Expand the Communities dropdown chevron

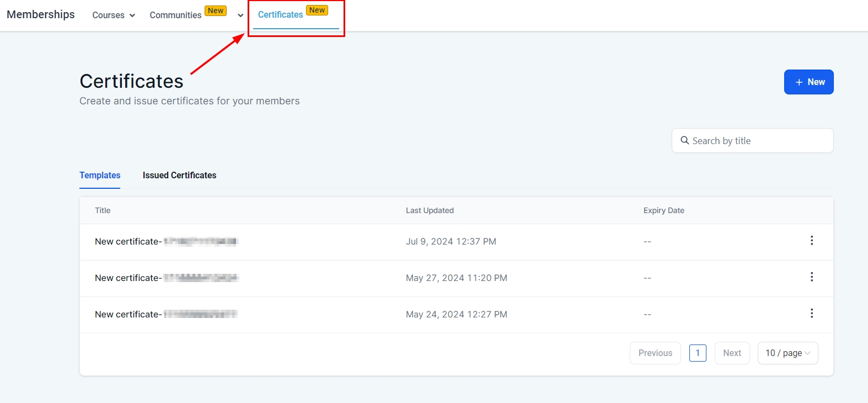tap(240, 15)
